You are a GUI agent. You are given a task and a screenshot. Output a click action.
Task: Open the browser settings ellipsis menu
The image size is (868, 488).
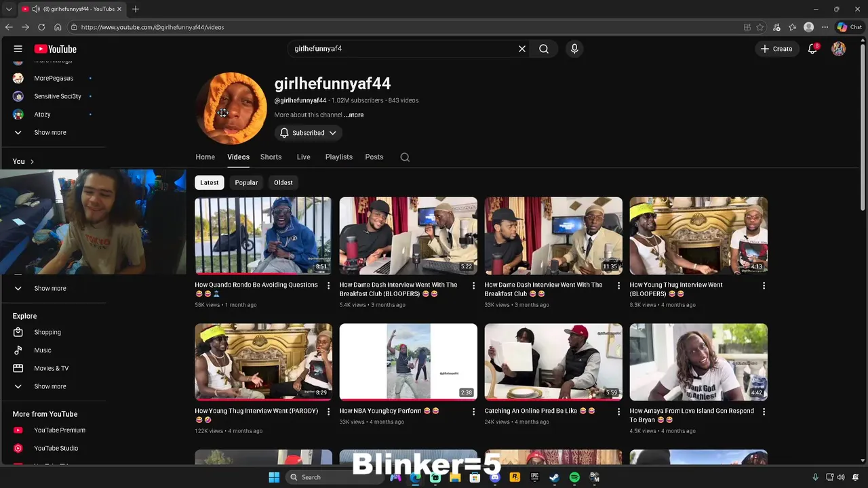[x=825, y=27]
